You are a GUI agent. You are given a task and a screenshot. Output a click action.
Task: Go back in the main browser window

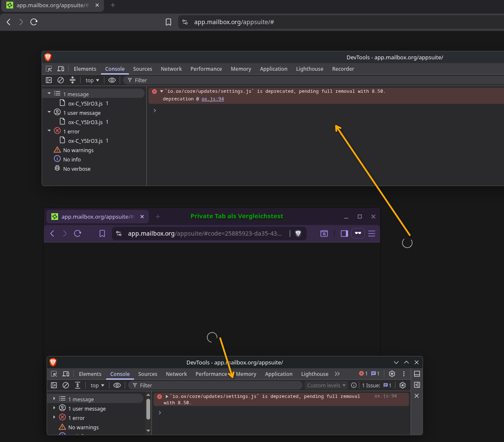(x=8, y=22)
